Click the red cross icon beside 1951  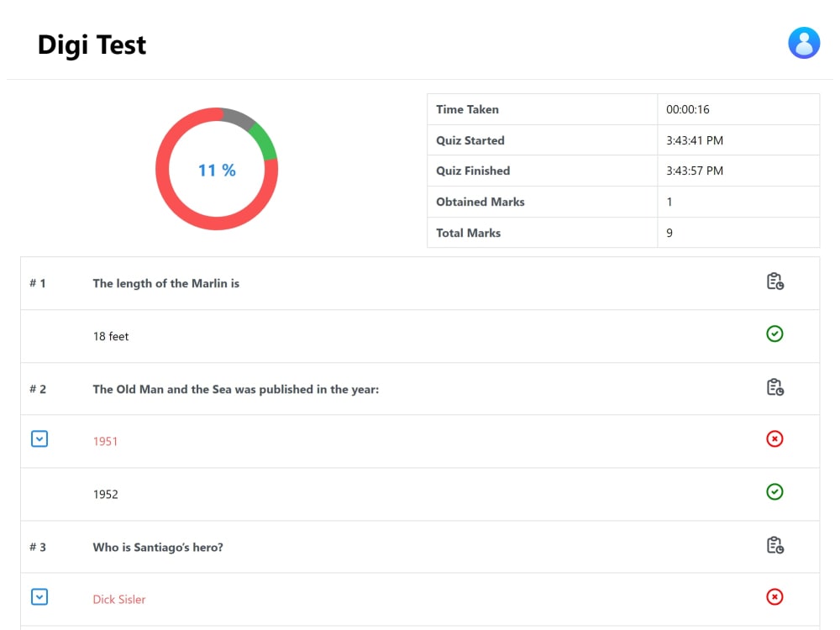tap(774, 438)
